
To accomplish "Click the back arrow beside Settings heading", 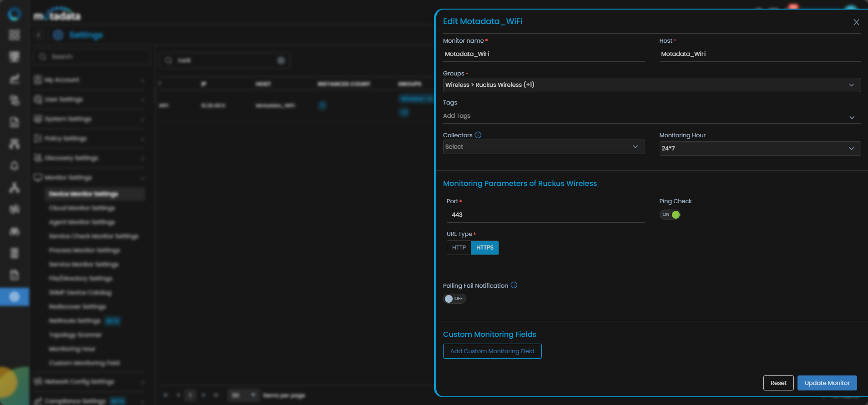I will click(39, 35).
